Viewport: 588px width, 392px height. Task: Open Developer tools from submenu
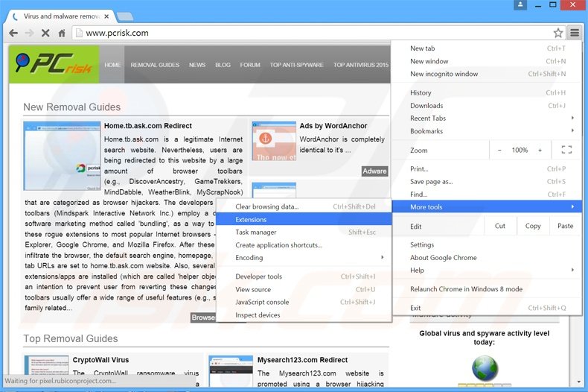304,276
